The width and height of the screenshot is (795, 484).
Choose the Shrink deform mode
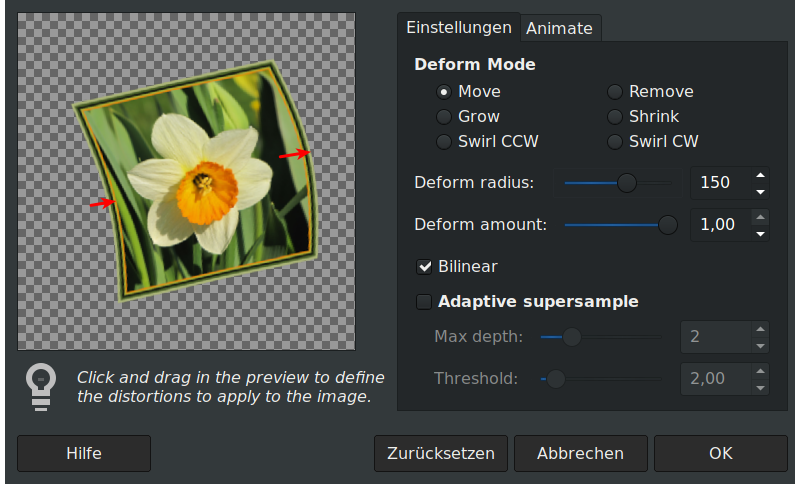coord(615,117)
